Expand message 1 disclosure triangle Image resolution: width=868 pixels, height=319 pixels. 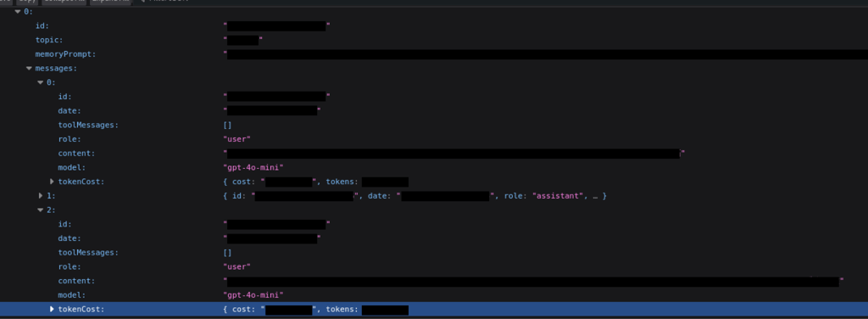pos(41,196)
